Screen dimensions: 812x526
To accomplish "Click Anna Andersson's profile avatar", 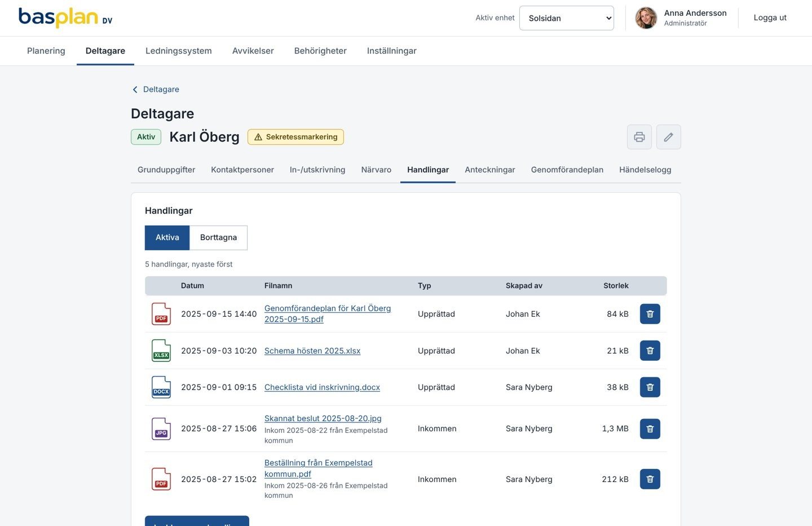I will click(646, 18).
